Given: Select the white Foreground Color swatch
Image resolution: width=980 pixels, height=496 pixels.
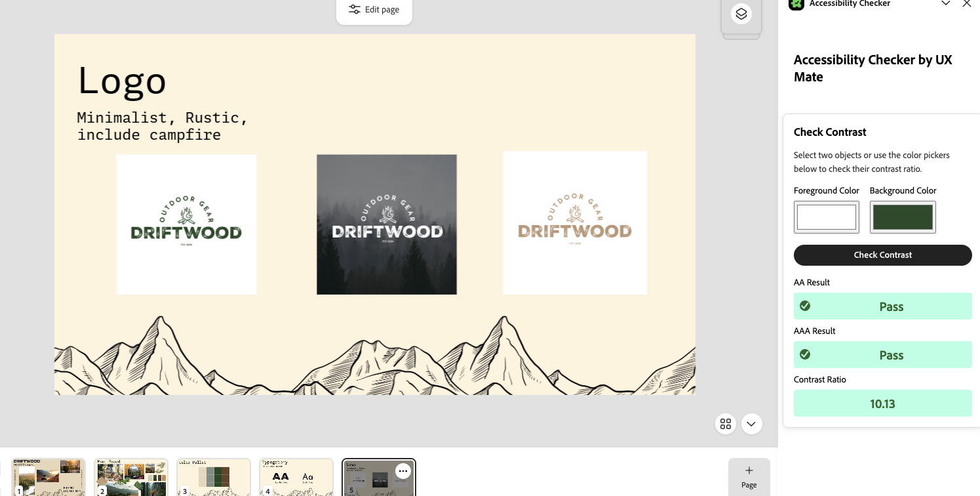Looking at the screenshot, I should pyautogui.click(x=826, y=217).
